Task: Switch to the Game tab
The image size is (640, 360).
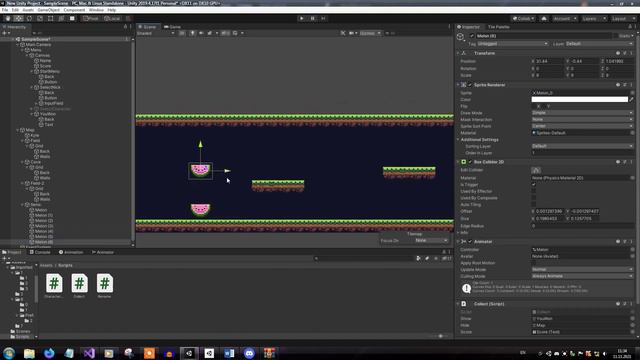Action: pos(173,27)
